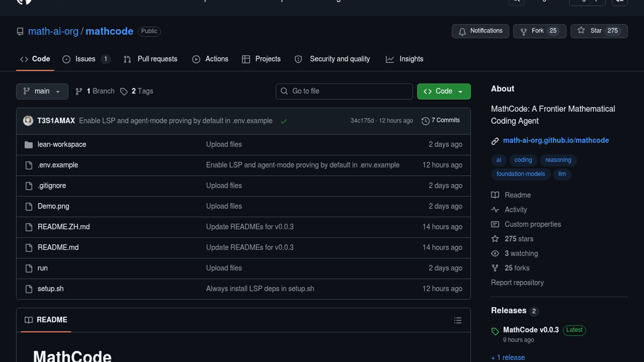Show 1 more release link

click(x=508, y=357)
